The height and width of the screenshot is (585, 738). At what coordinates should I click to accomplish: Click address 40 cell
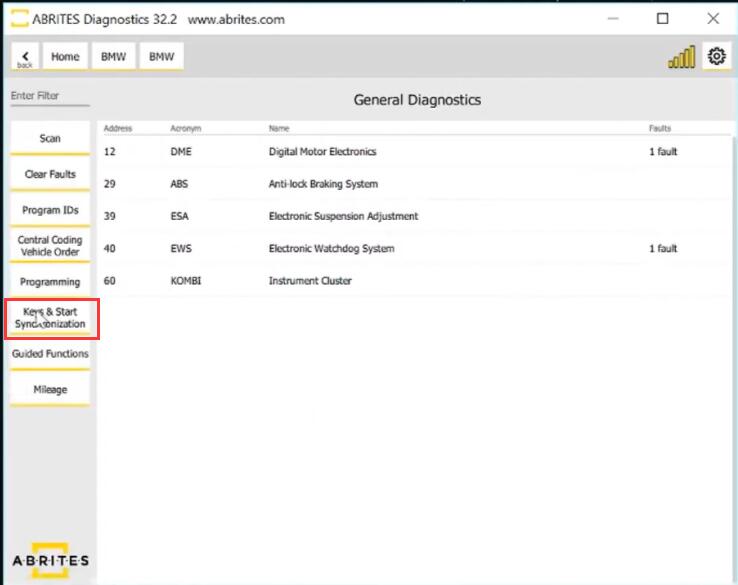(109, 248)
